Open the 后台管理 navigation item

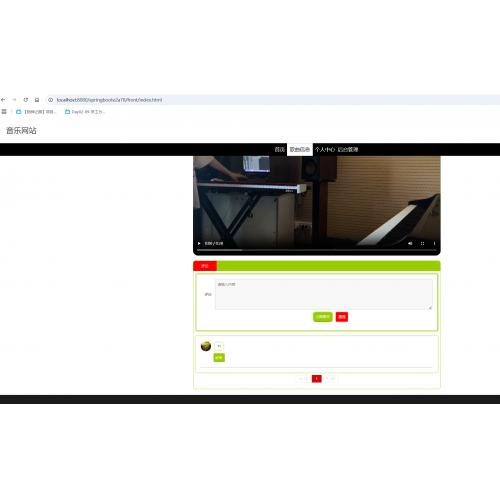348,149
